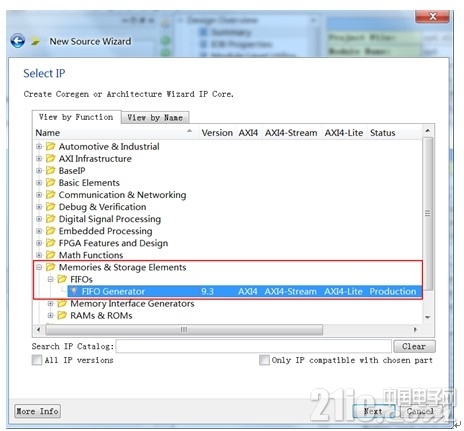The image size is (464, 431).
Task: Expand the Memory Interface Generators node
Action: [51, 303]
